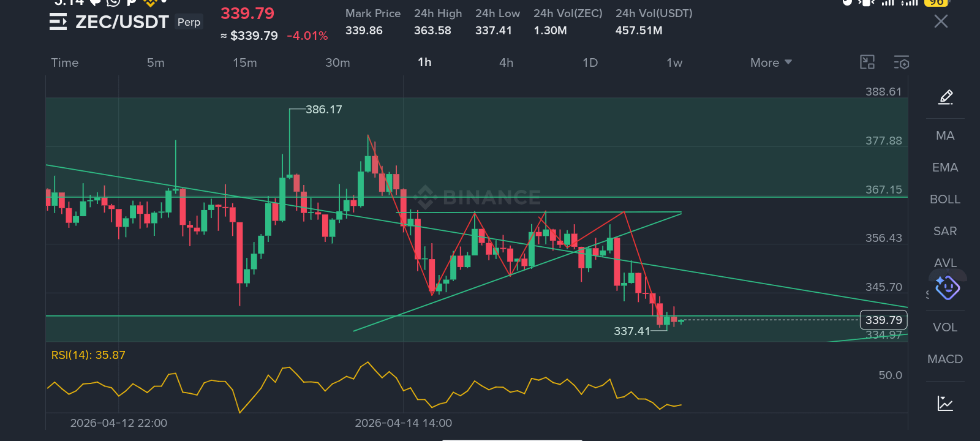Screen dimensions: 980x441
Task: Select the 30m timeframe
Action: click(337, 62)
